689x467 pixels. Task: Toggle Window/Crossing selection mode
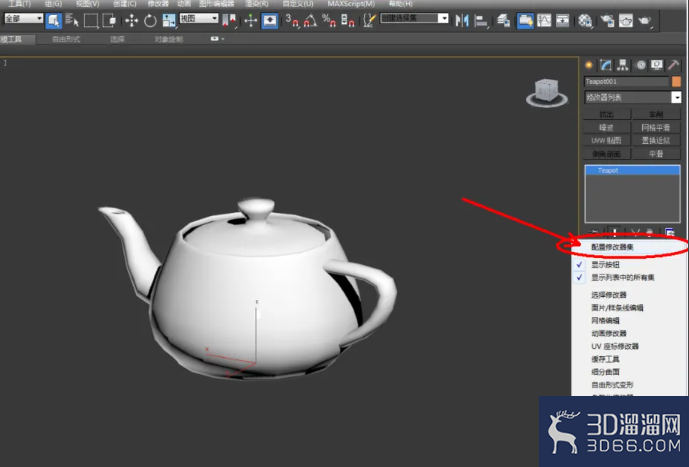point(109,20)
